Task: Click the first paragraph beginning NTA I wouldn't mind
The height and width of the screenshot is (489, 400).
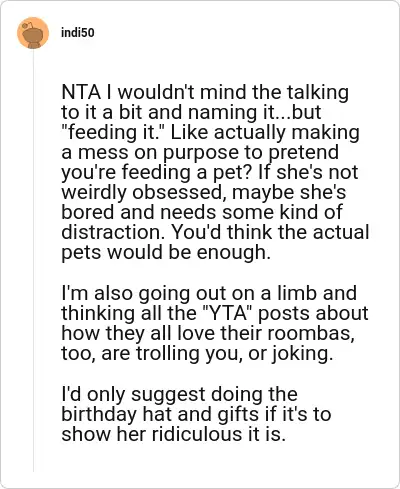Action: [215, 172]
